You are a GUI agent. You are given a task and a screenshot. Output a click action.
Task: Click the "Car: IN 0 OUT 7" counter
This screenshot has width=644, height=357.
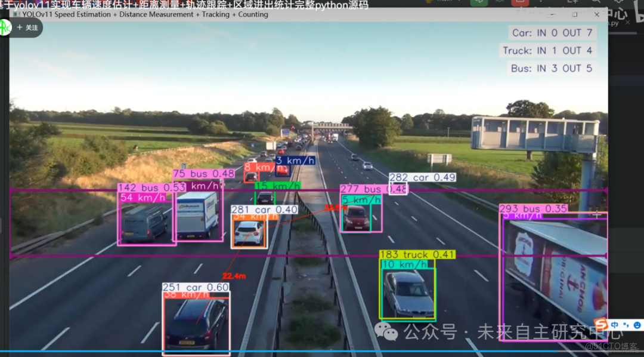[552, 33]
